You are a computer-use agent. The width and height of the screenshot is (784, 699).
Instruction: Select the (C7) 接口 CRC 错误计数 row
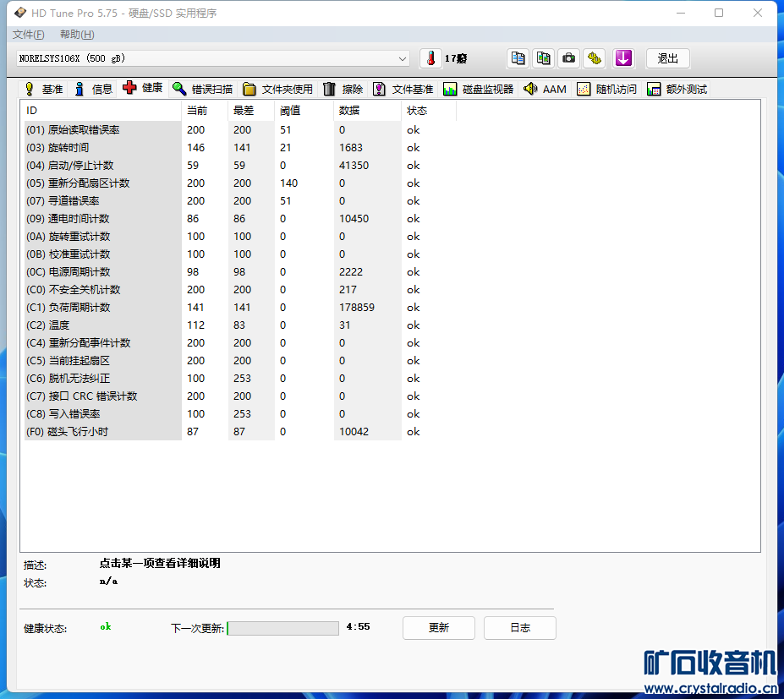click(240, 396)
